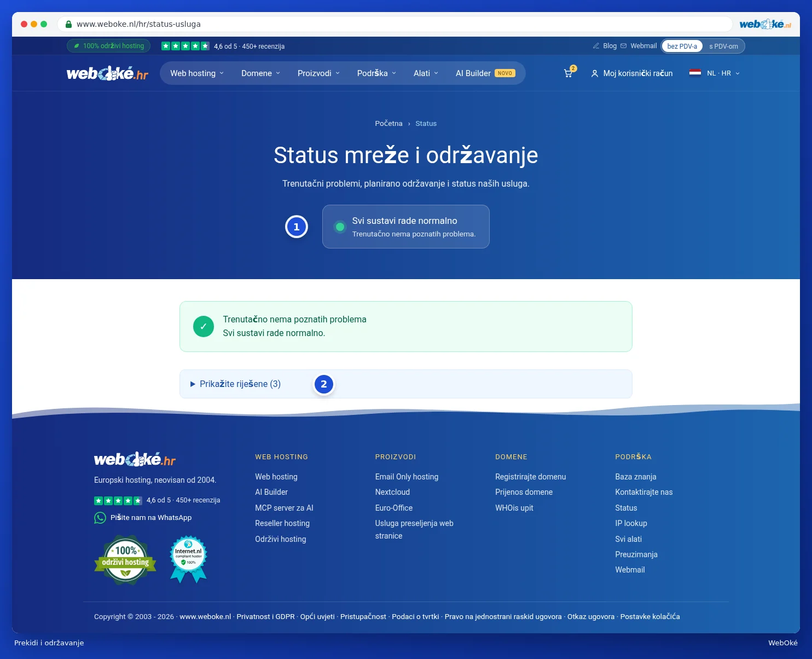The height and width of the screenshot is (659, 812).
Task: Click the 100% održivi hosting badge
Action: pos(125,559)
